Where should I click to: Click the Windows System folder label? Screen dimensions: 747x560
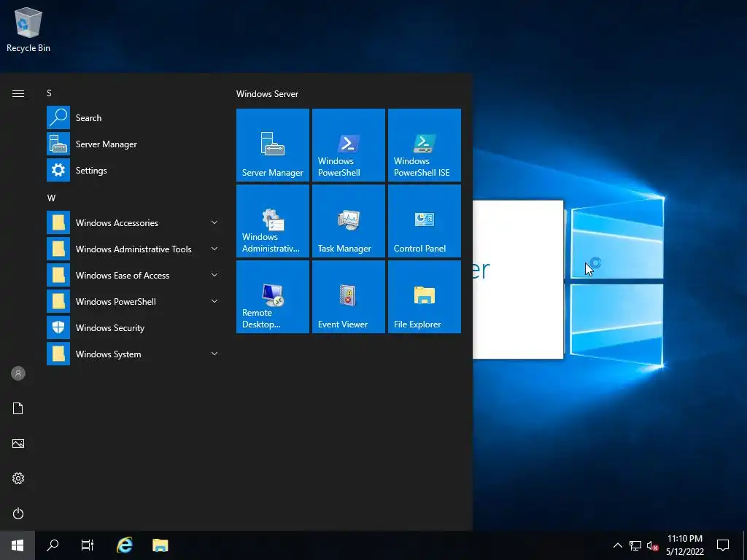[x=108, y=354]
